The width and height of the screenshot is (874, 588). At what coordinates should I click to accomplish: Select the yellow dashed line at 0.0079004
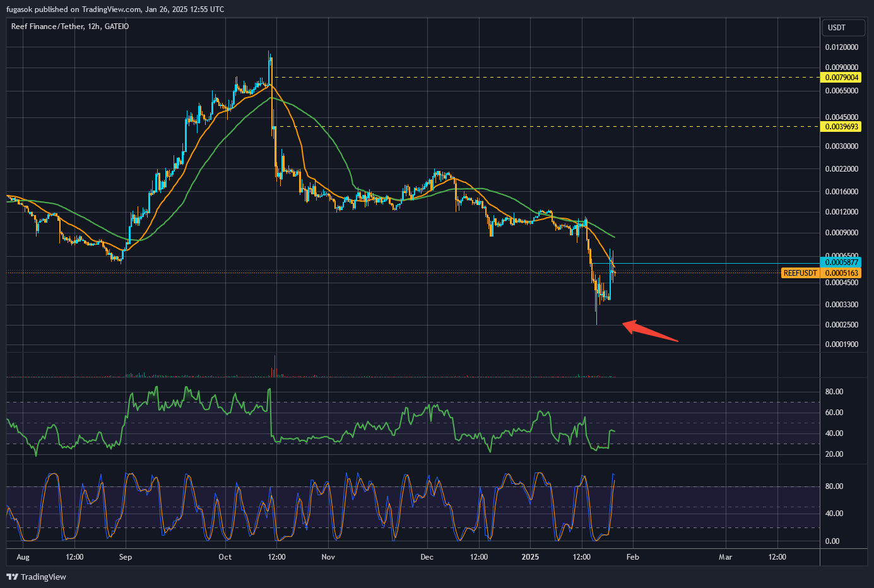tap(546, 78)
